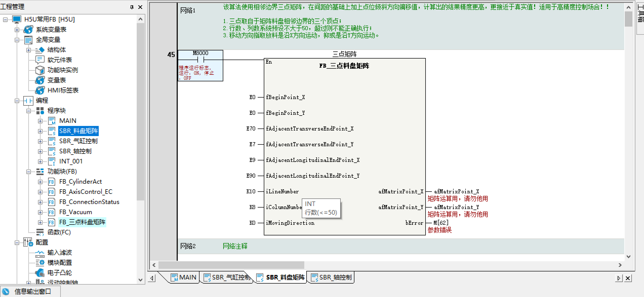Click the H5U常用FB project monitor icon
The height and width of the screenshot is (297, 644).
[17, 19]
